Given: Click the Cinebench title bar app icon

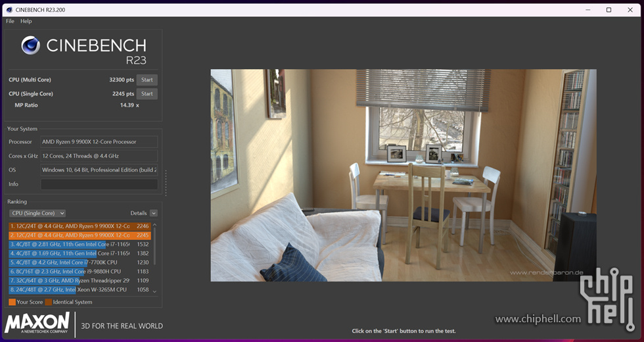Looking at the screenshot, I should coord(9,10).
